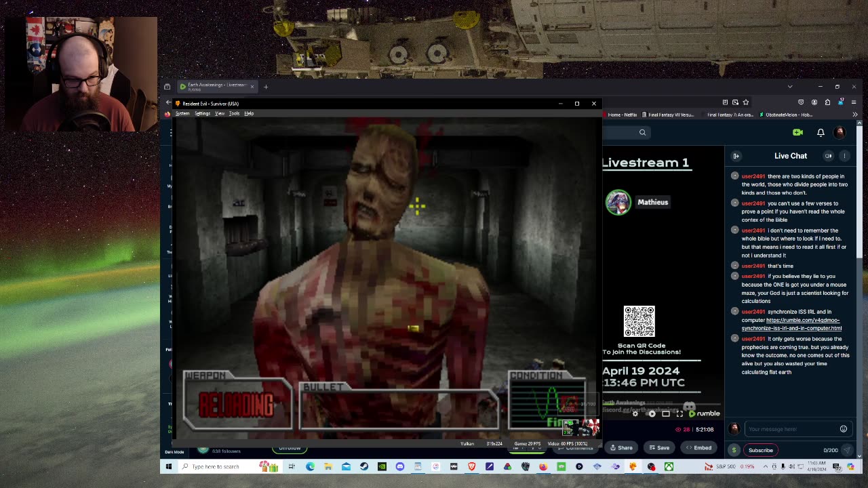
Task: Open the ObstinateMelon bookmark
Action: (785, 115)
